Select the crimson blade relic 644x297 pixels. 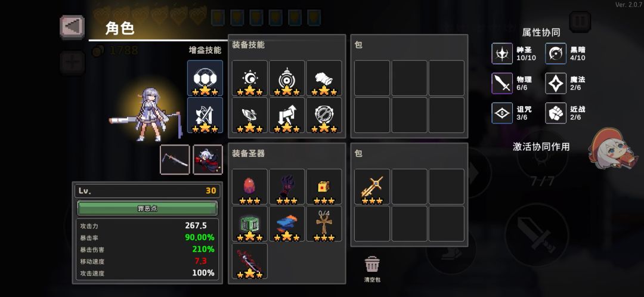[x=250, y=261]
